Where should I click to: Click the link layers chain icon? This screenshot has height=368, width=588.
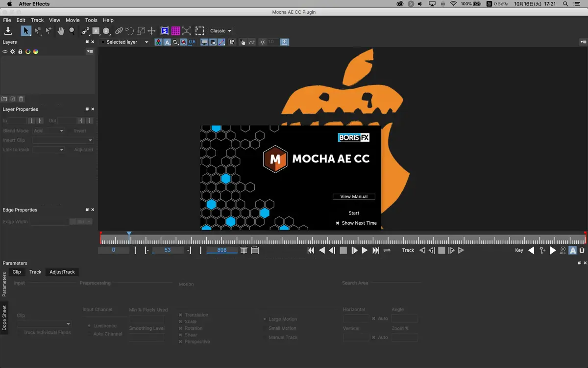119,31
